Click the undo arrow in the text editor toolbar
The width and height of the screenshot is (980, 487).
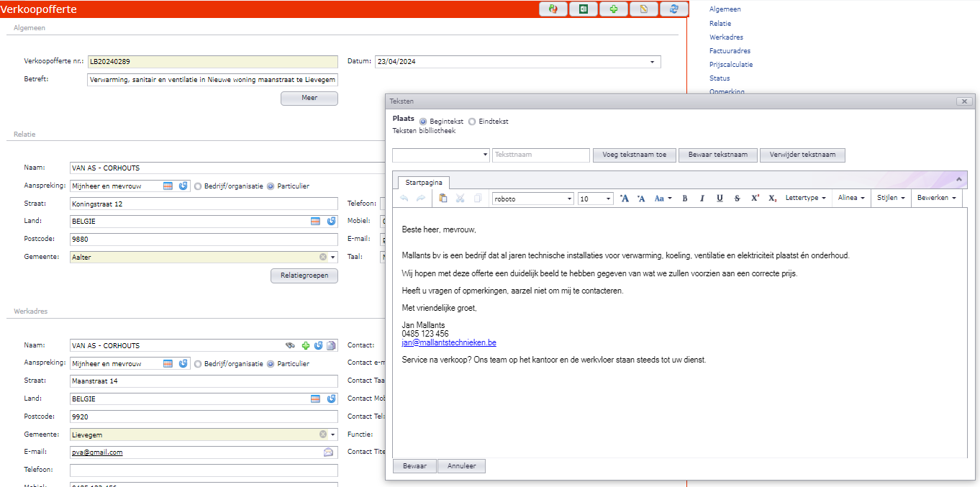[404, 199]
